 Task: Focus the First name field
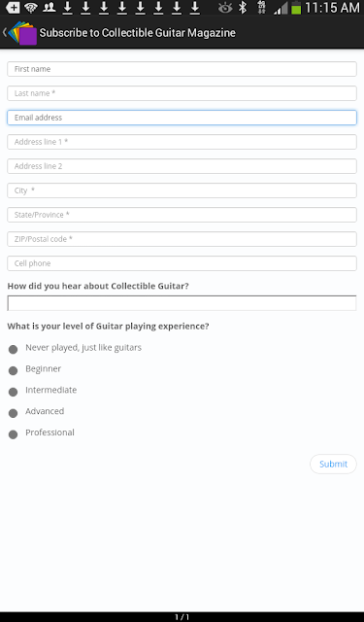point(182,69)
